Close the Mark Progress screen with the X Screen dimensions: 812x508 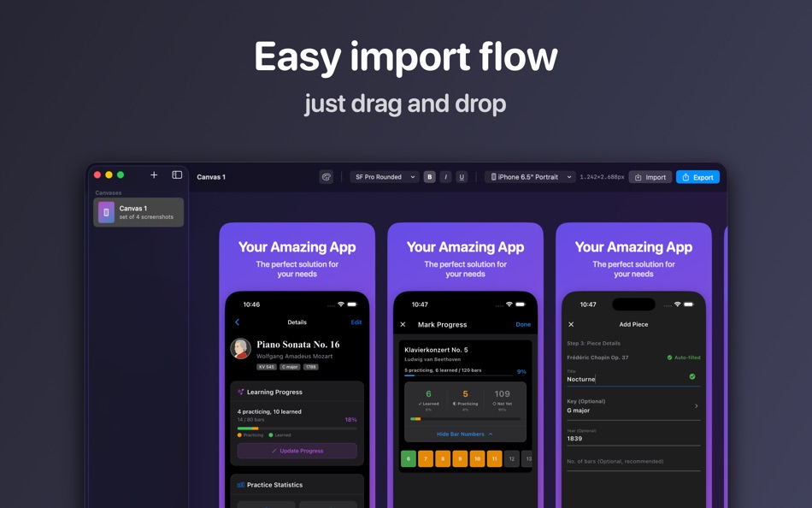(x=403, y=324)
